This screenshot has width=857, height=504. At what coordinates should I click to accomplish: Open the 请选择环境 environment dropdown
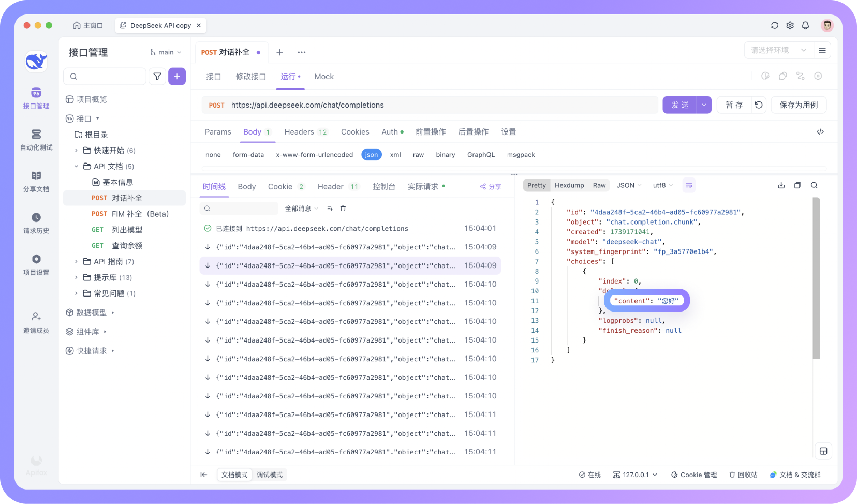point(778,50)
